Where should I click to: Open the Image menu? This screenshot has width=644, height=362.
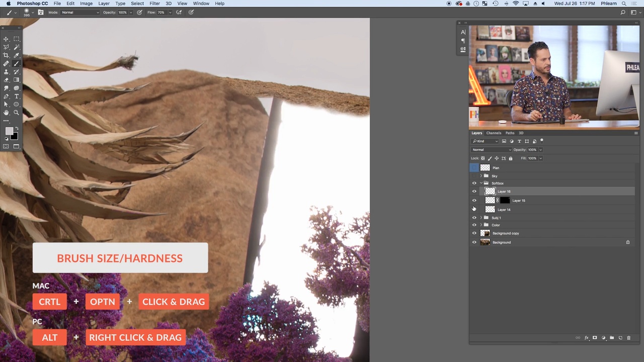(x=86, y=4)
